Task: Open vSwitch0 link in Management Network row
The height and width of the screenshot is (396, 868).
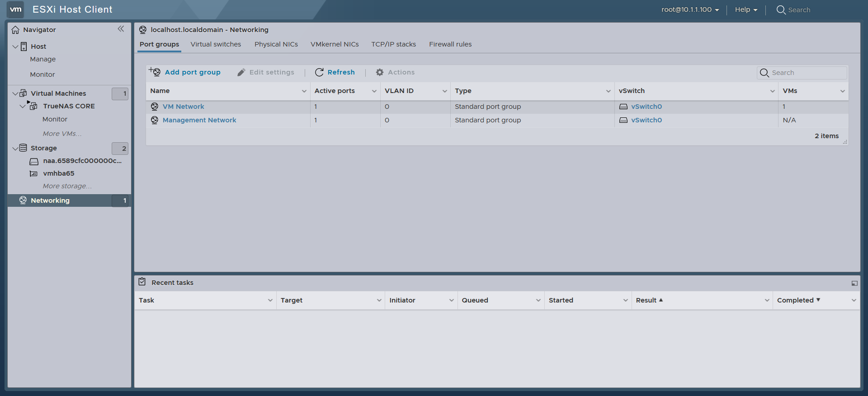Action: coord(646,120)
